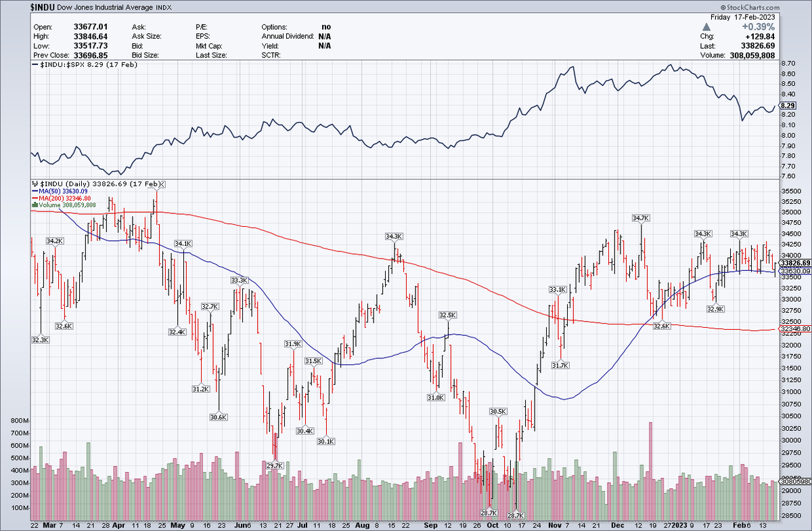Click the line icon beside $INDU:$SPX legend
Screen dimensions: 812x531
35,64
